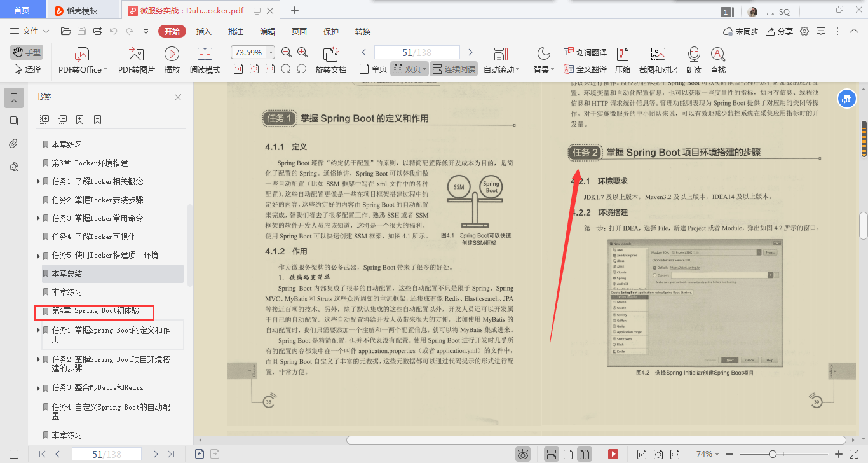868x463 pixels.
Task: Toggle continuous reading (连续阅读)
Action: (454, 69)
